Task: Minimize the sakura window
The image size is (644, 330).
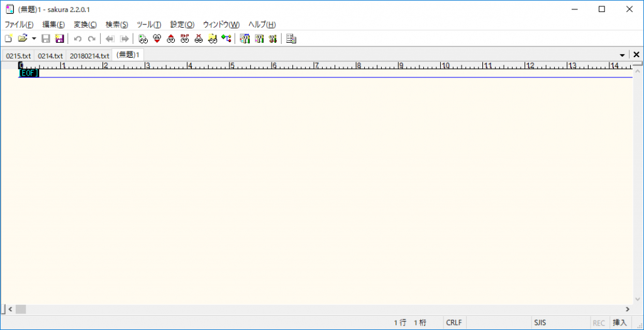Action: tap(574, 9)
